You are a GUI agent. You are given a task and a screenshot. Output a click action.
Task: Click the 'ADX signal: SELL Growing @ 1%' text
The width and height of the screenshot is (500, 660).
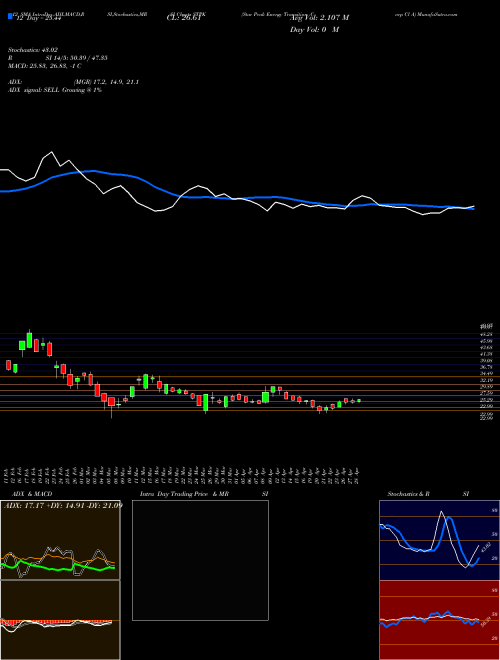coord(55,90)
